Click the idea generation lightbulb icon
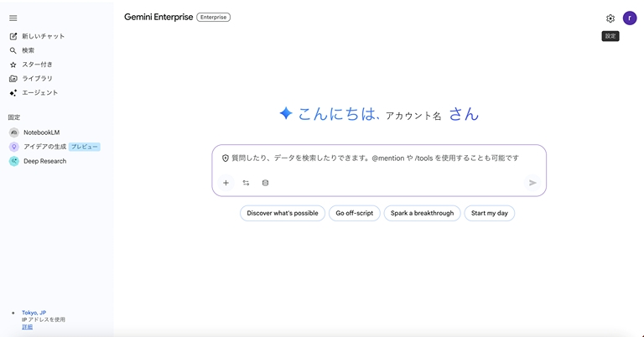Viewport: 644px width, 337px height. coord(14,147)
